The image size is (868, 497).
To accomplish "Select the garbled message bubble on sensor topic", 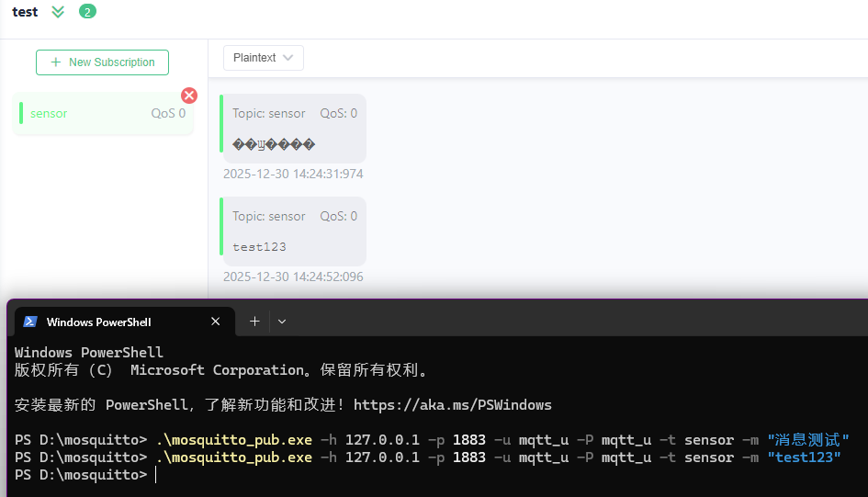I will 293,129.
